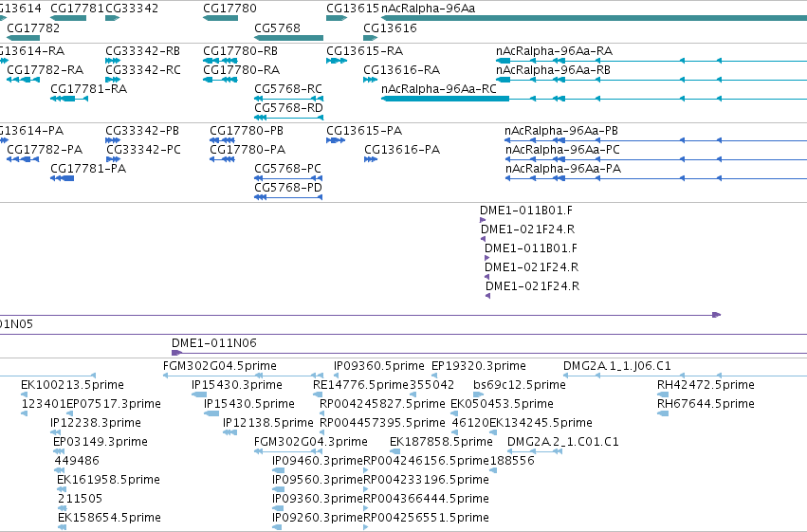Click EST bs69c12.5prime

[520, 385]
